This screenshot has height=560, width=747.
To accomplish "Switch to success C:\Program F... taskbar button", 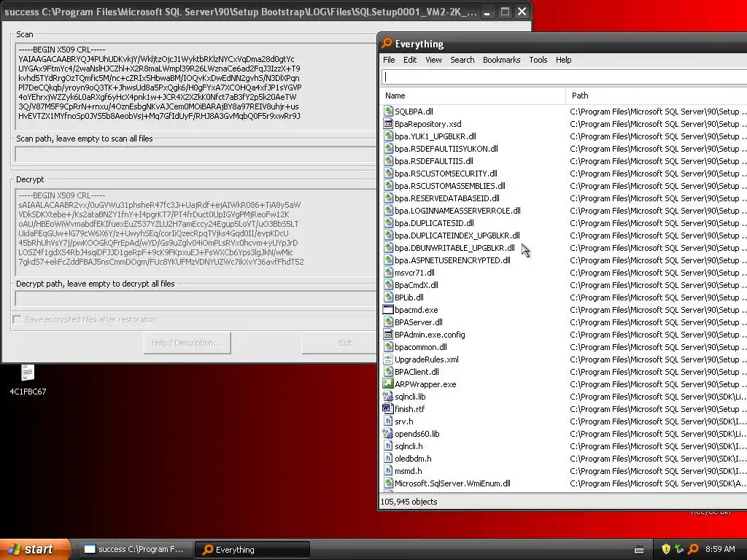I will click(x=134, y=550).
